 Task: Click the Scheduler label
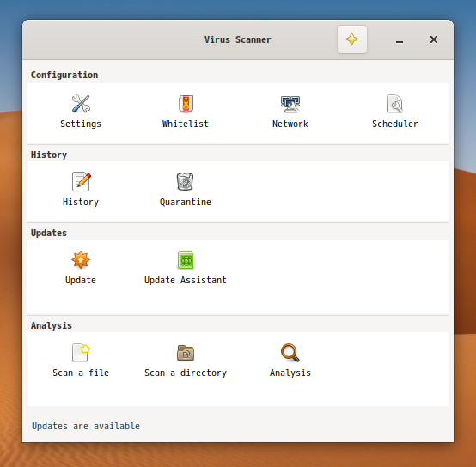(395, 124)
